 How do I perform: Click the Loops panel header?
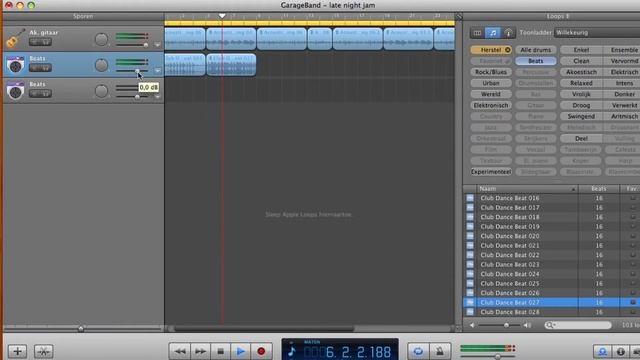558,16
